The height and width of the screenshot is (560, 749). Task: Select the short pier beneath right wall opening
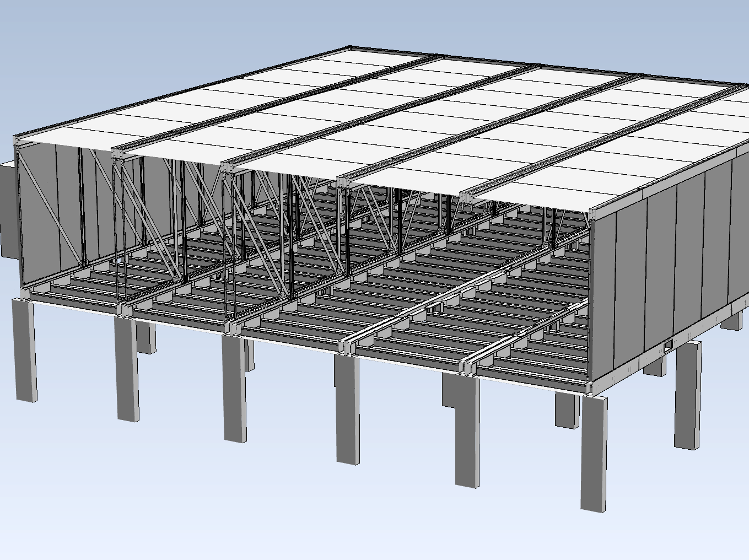coord(654,366)
